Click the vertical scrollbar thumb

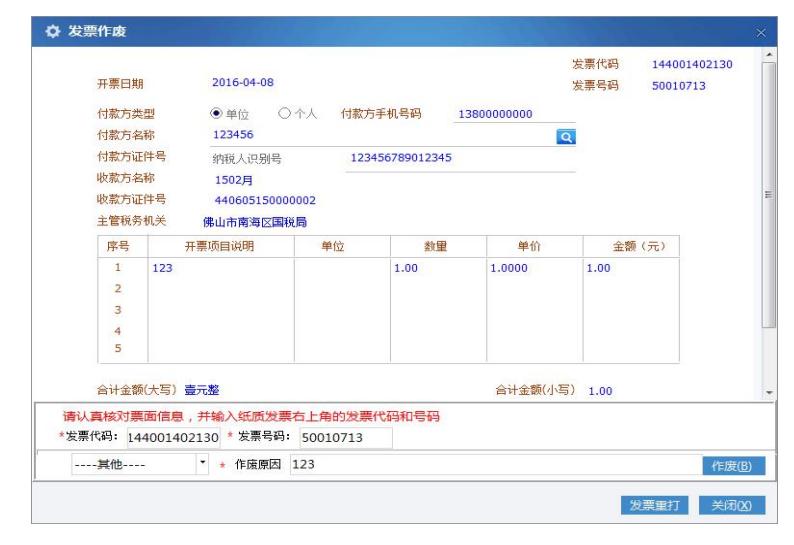coord(769,195)
